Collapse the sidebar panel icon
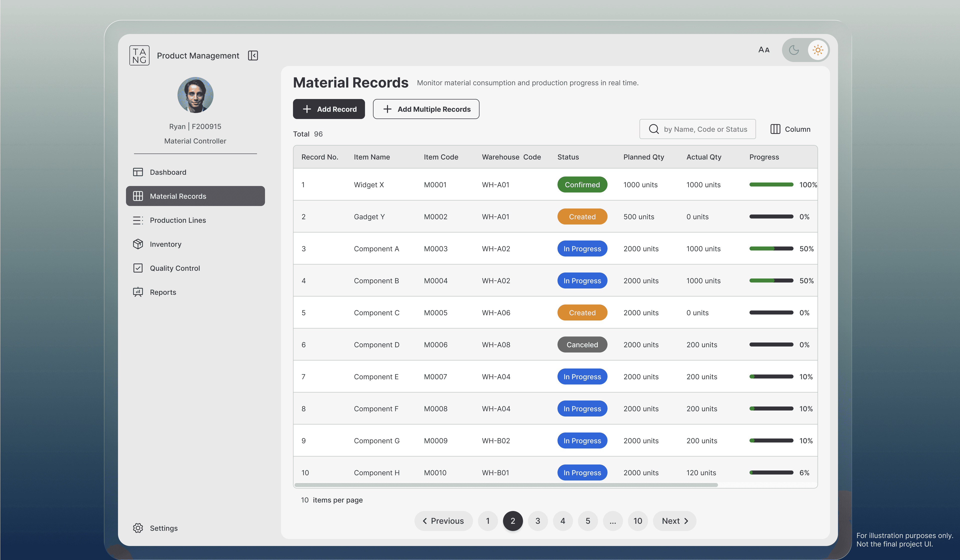The height and width of the screenshot is (560, 960). click(x=253, y=55)
